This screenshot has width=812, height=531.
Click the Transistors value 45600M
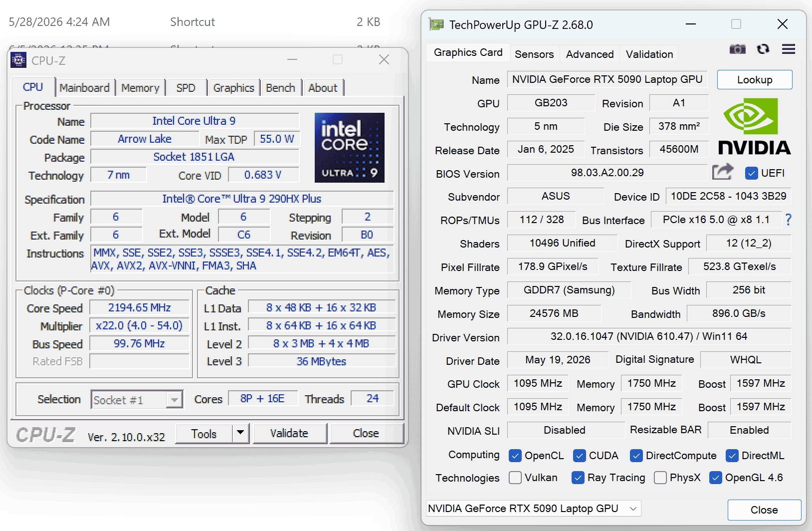pos(679,149)
